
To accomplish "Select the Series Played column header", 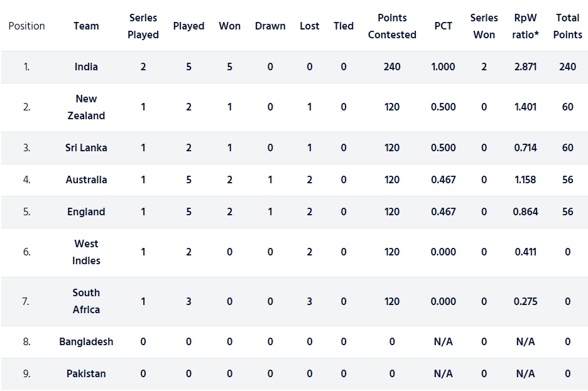I will click(143, 26).
